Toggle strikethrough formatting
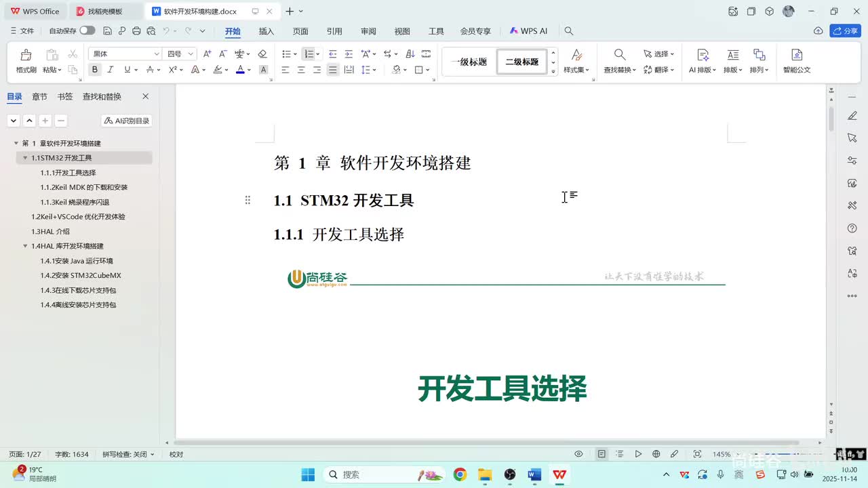 pos(150,70)
